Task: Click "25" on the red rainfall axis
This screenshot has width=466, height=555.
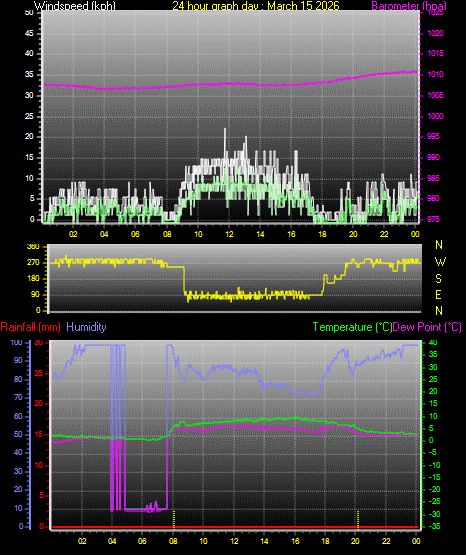Action: [39, 373]
